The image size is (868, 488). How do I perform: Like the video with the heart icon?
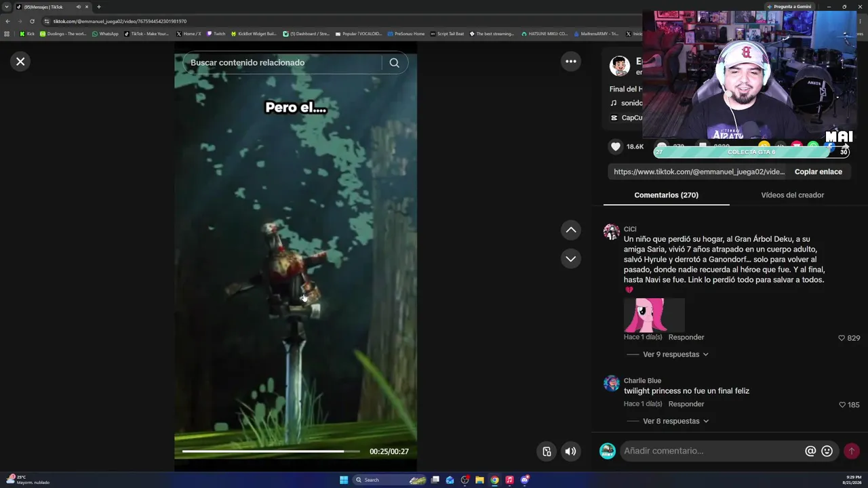(616, 146)
